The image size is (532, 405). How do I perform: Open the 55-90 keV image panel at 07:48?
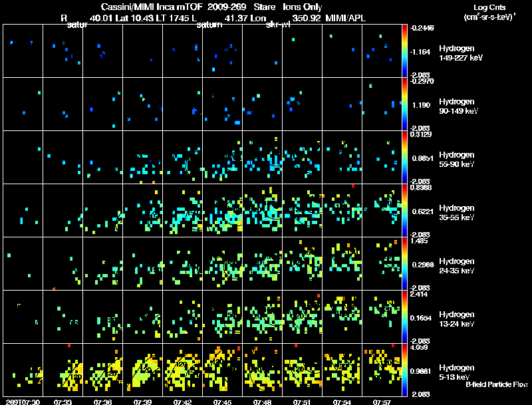pos(262,157)
